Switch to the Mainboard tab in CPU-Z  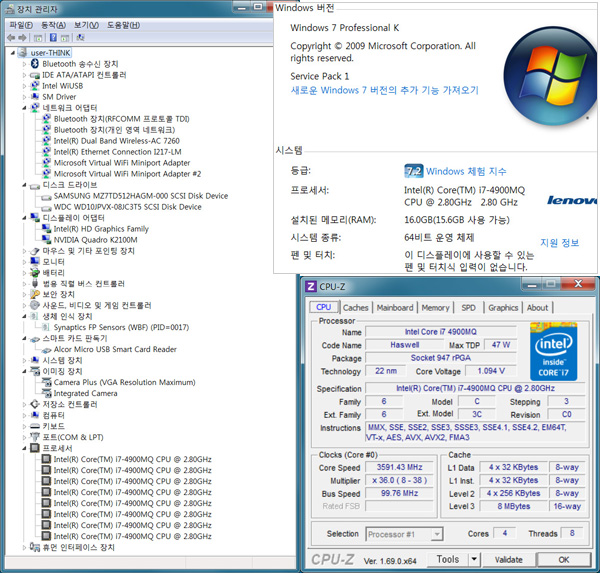point(394,308)
